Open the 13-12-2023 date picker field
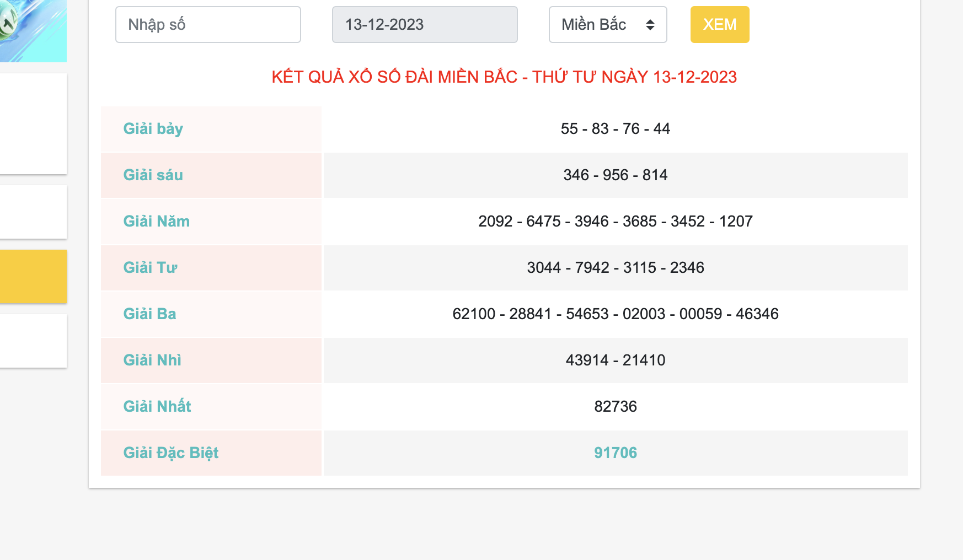Screen dimensions: 963x560 coord(424,25)
